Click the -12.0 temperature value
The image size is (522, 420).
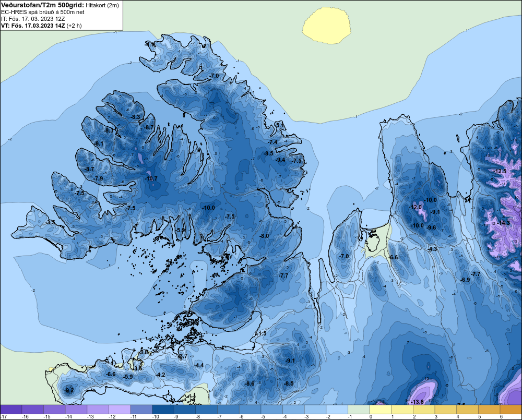[x=415, y=207]
